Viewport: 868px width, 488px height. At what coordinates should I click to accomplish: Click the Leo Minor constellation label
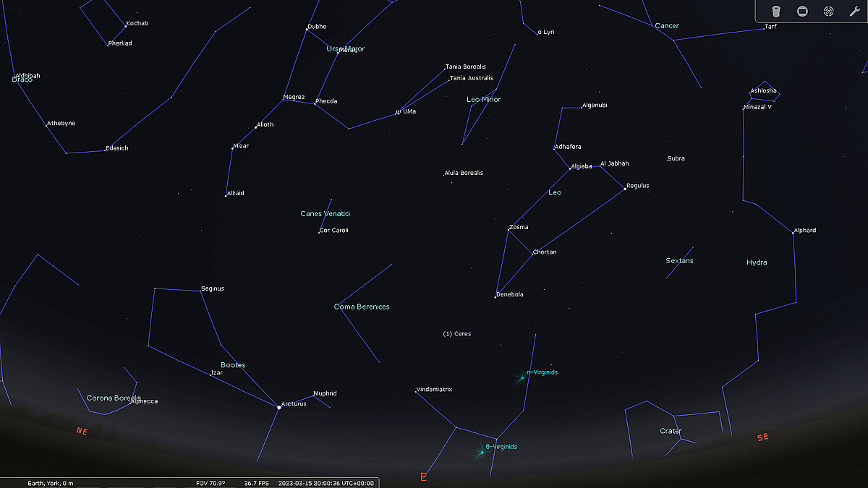click(x=483, y=99)
